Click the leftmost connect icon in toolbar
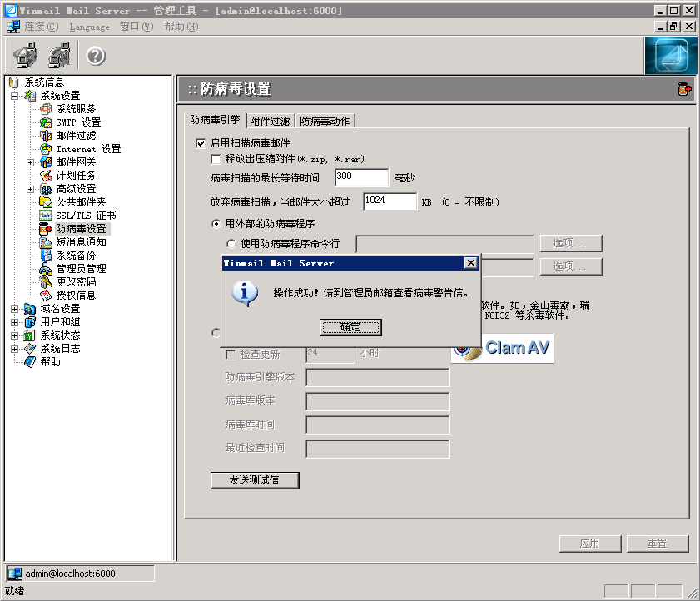The image size is (700, 601). (x=26, y=57)
